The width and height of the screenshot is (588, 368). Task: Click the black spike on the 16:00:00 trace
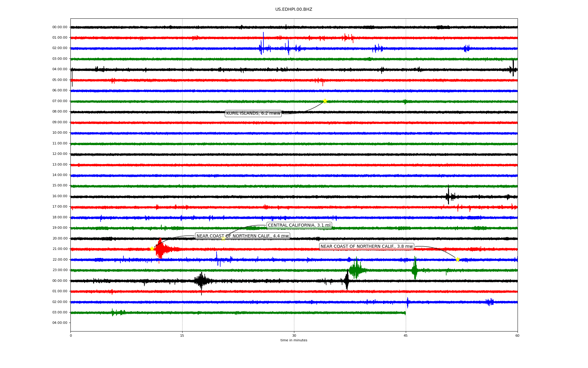[448, 195]
